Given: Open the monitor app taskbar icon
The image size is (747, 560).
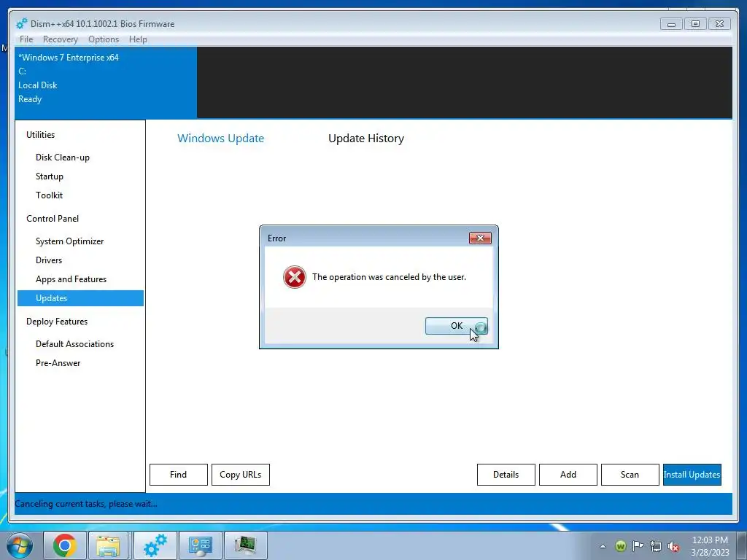Looking at the screenshot, I should (245, 545).
